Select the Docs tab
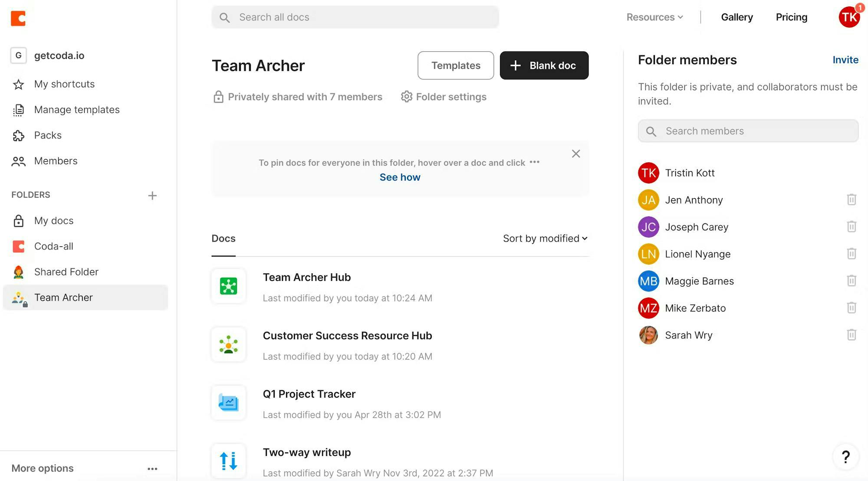This screenshot has width=868, height=481. click(x=224, y=239)
